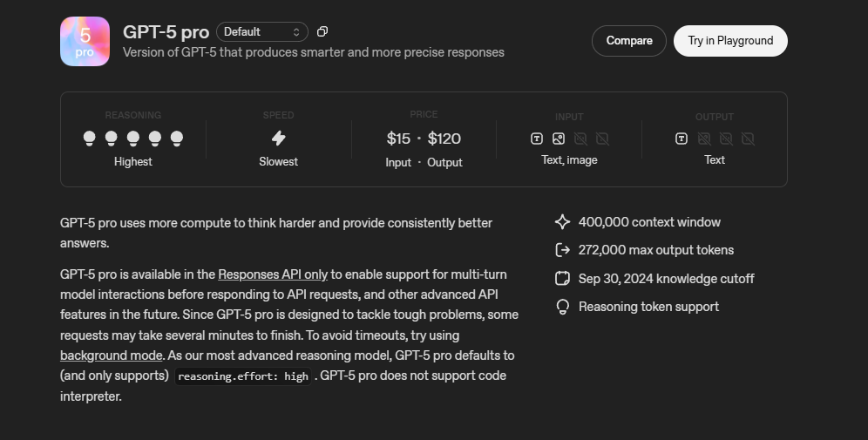Click the lightning bolt speed icon
Screen dimensions: 868x440
[x=278, y=138]
